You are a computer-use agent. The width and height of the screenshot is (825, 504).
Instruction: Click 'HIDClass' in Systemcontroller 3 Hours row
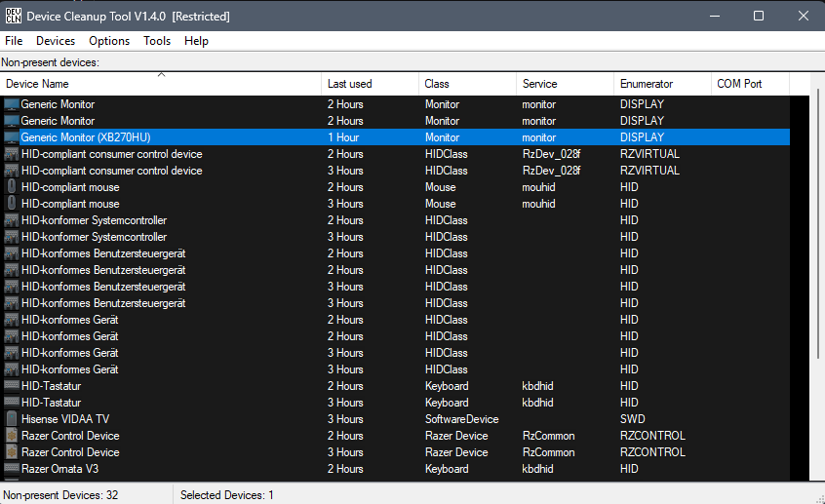[447, 237]
